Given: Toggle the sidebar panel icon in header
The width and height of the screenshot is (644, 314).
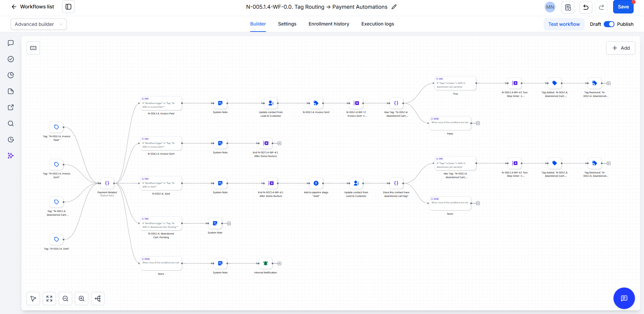Looking at the screenshot, I should [x=68, y=7].
